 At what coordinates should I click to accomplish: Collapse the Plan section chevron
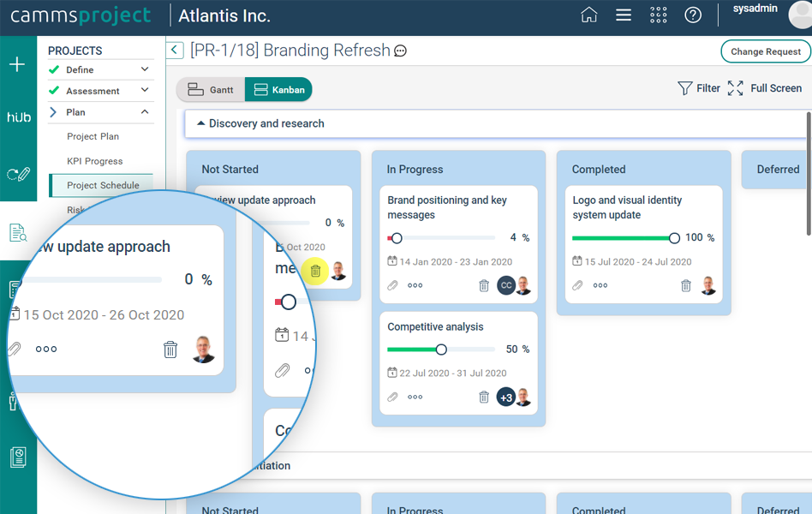click(145, 112)
